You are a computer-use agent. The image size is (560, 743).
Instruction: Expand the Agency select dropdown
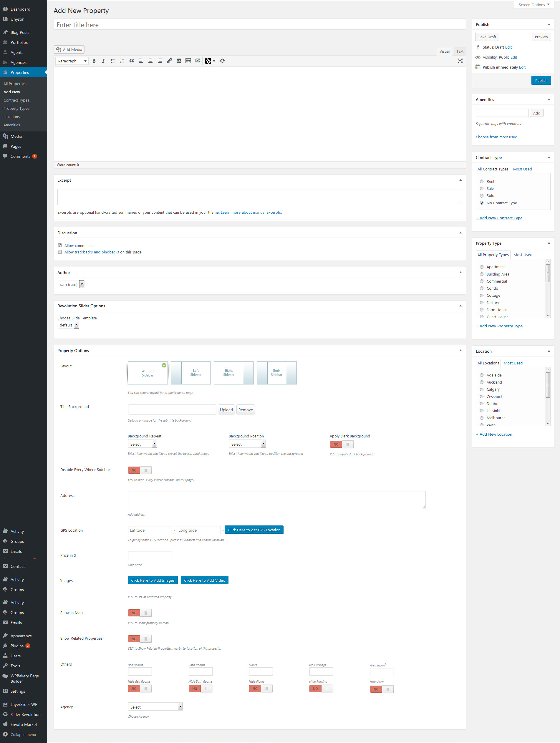155,707
